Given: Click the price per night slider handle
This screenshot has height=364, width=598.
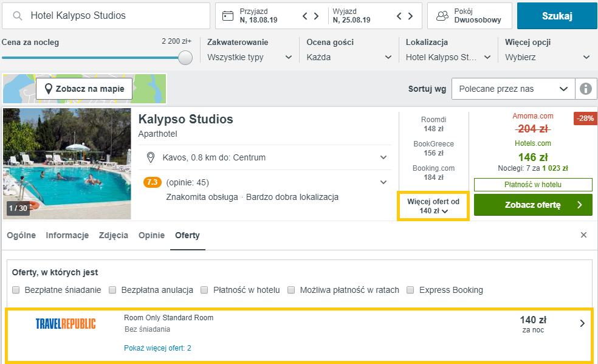Looking at the screenshot, I should click(x=185, y=58).
